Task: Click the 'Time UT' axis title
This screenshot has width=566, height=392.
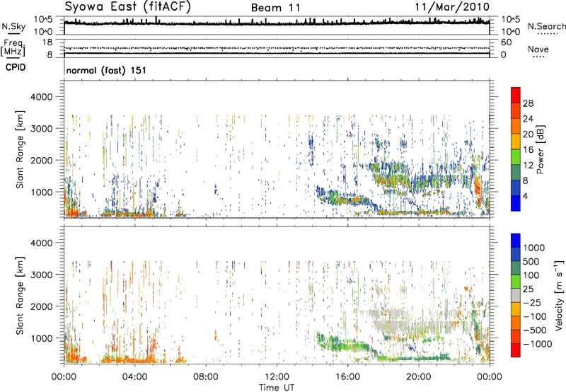Action: click(x=277, y=388)
